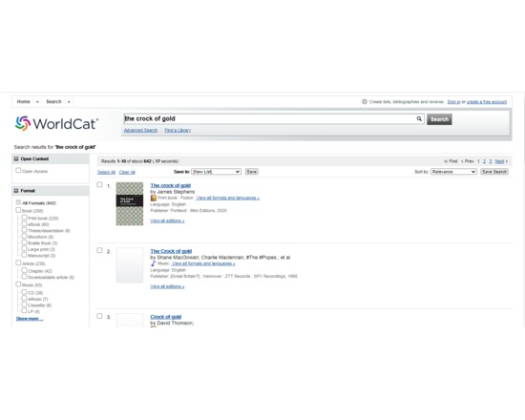Toggle the All Formats checkbox
The height and width of the screenshot is (420, 525).
(x=18, y=202)
